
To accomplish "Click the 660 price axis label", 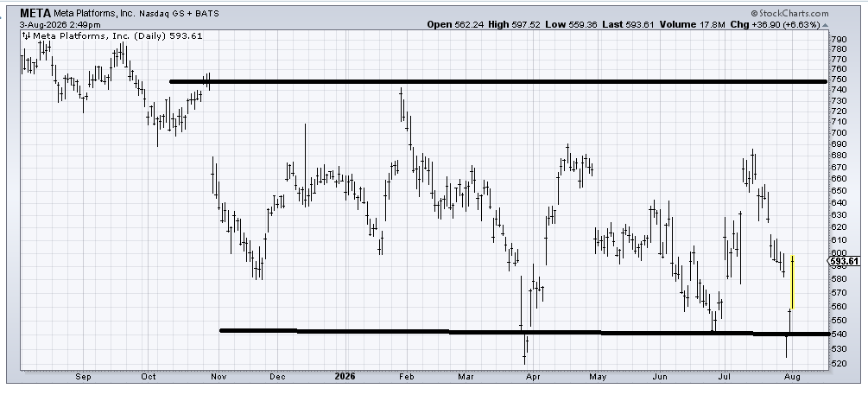I will 839,178.
